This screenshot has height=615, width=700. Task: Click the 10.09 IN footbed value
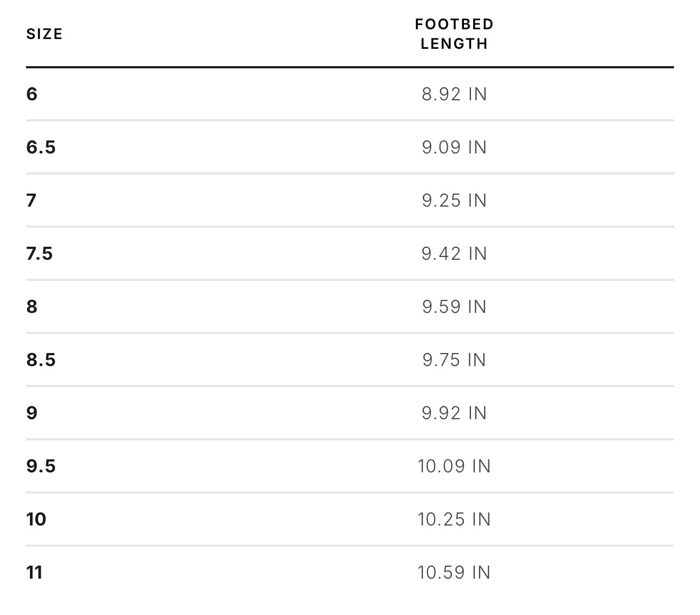click(x=454, y=466)
